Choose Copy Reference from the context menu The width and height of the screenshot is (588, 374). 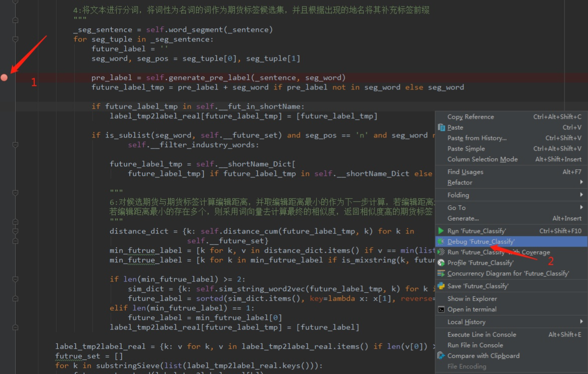(x=471, y=117)
